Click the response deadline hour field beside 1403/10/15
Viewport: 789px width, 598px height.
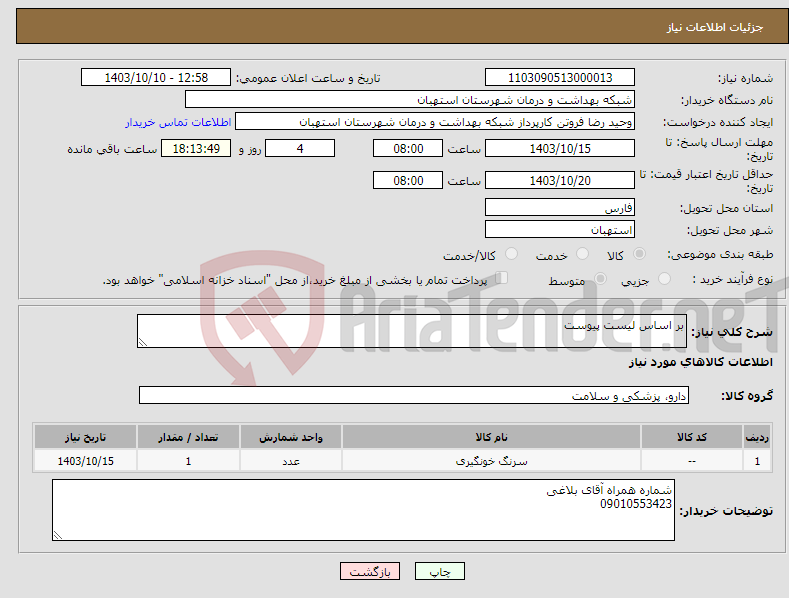coord(408,148)
